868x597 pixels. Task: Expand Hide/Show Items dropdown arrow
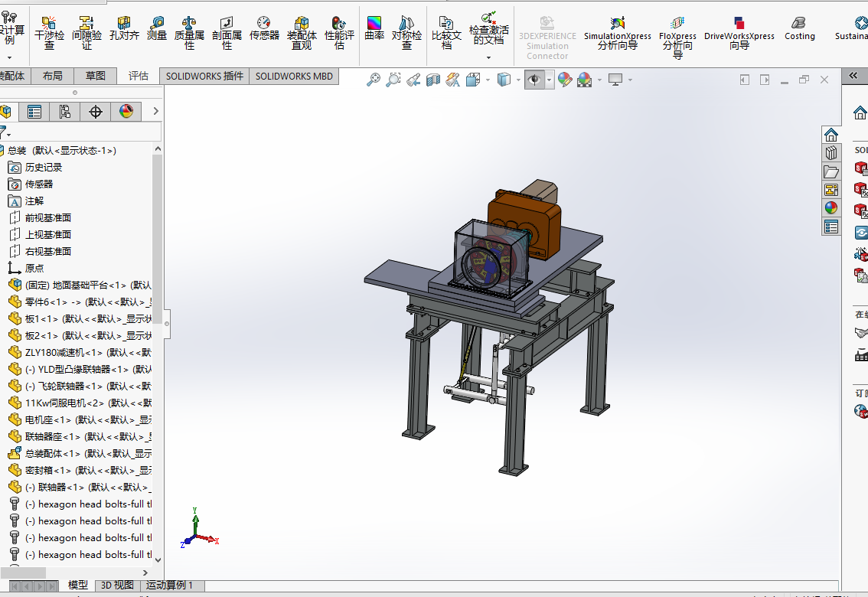(549, 80)
